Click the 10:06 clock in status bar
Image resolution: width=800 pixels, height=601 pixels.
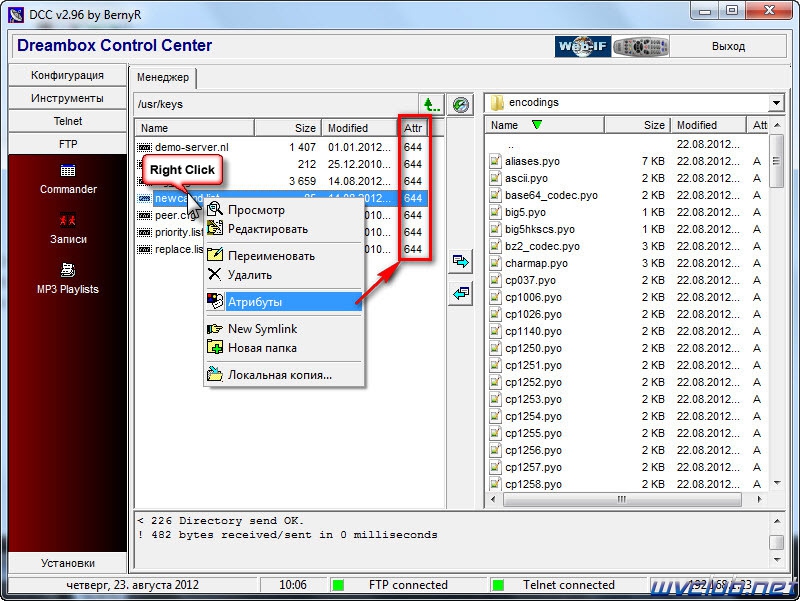click(x=293, y=585)
